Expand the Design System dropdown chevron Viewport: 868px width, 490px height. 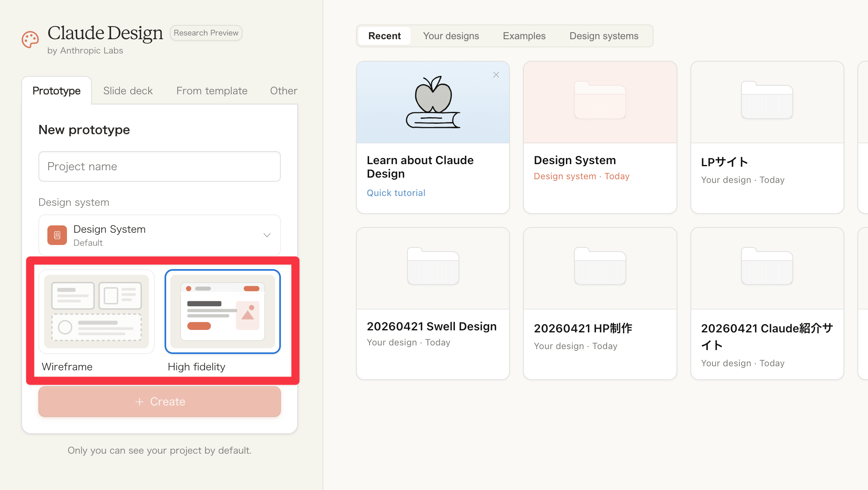tap(267, 235)
